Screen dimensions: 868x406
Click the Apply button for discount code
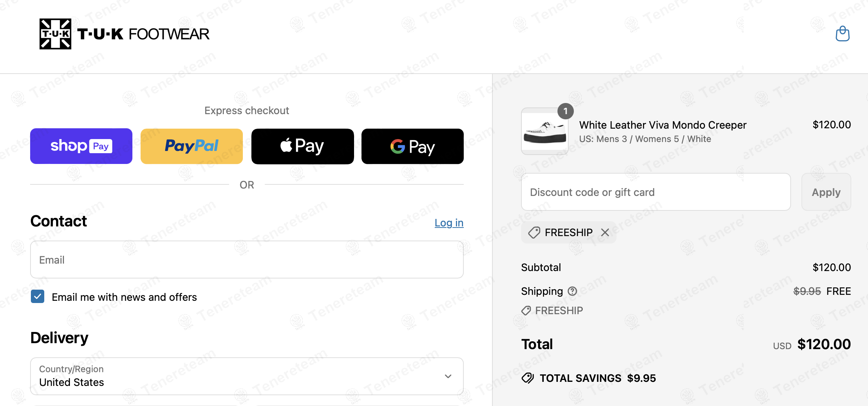click(x=826, y=192)
